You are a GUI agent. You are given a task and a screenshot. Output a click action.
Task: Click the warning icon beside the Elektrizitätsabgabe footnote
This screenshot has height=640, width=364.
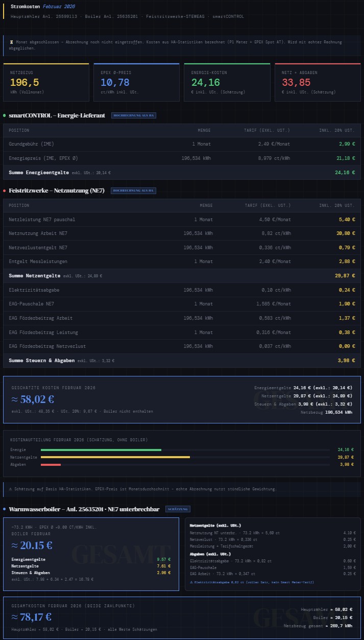point(191,582)
